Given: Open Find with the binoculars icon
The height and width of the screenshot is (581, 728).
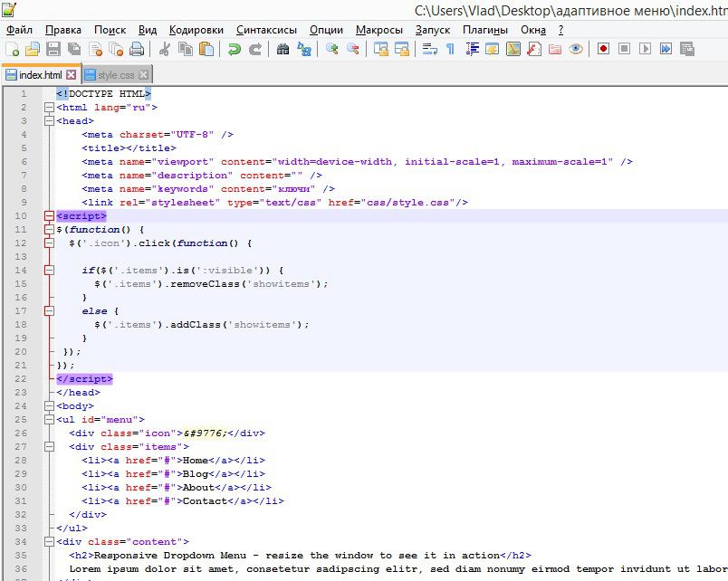Looking at the screenshot, I should (283, 49).
